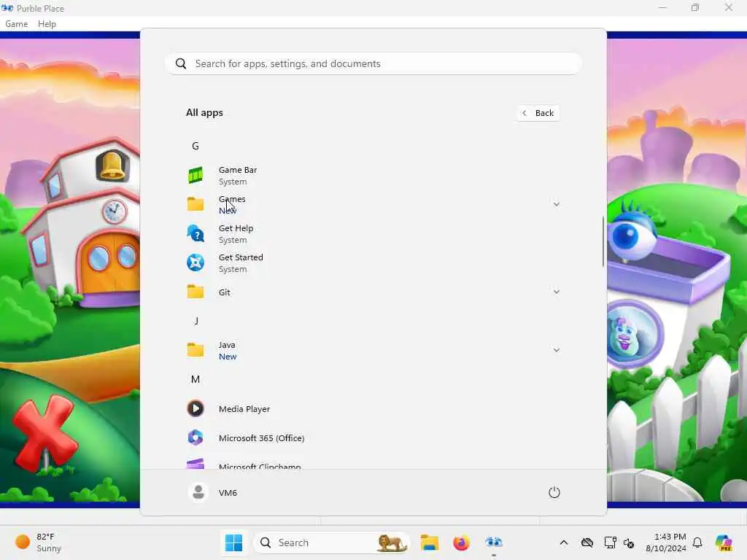Click the Git folder icon

point(196,292)
